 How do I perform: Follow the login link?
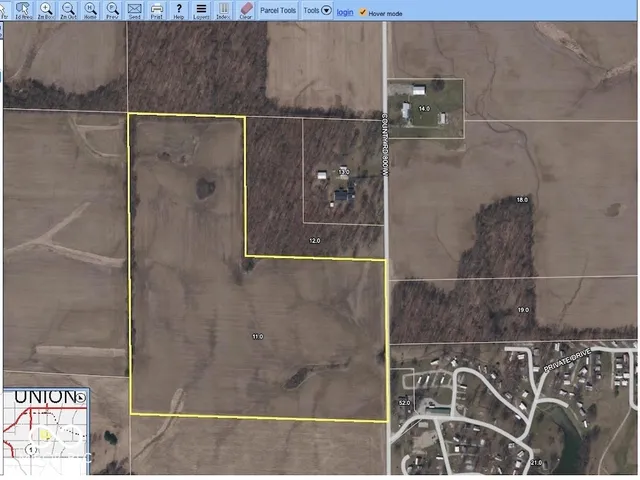[344, 12]
